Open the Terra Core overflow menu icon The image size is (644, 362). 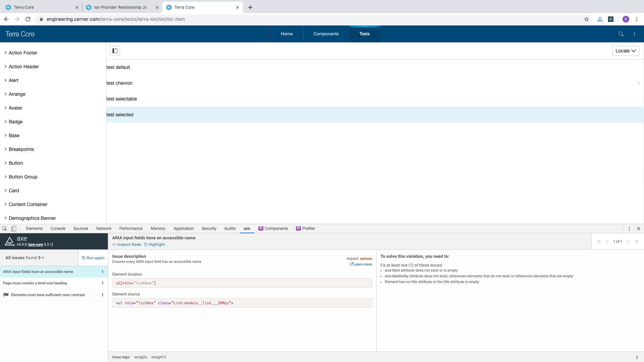(x=635, y=34)
